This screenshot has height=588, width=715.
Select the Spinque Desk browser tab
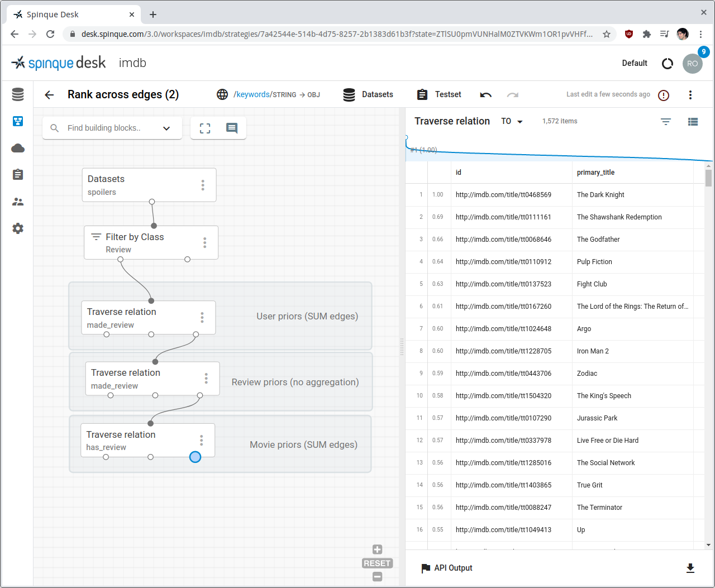pyautogui.click(x=73, y=15)
